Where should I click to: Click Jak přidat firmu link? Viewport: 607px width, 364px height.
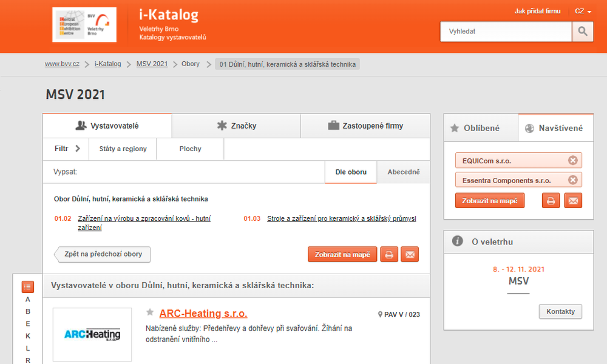[x=537, y=11]
